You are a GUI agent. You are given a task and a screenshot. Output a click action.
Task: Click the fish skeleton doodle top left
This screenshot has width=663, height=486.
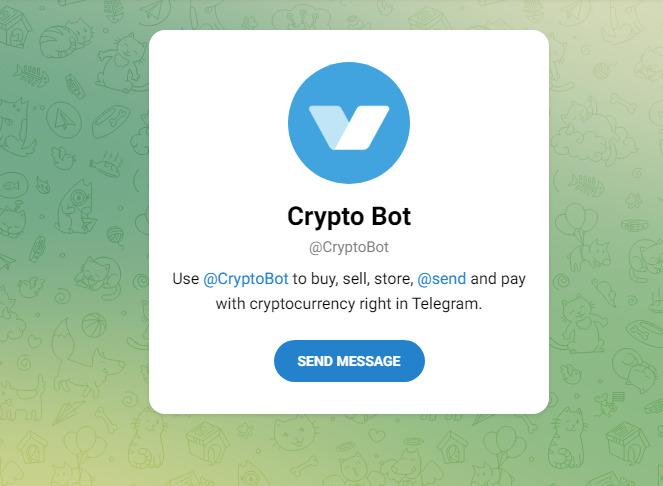pos(30,75)
